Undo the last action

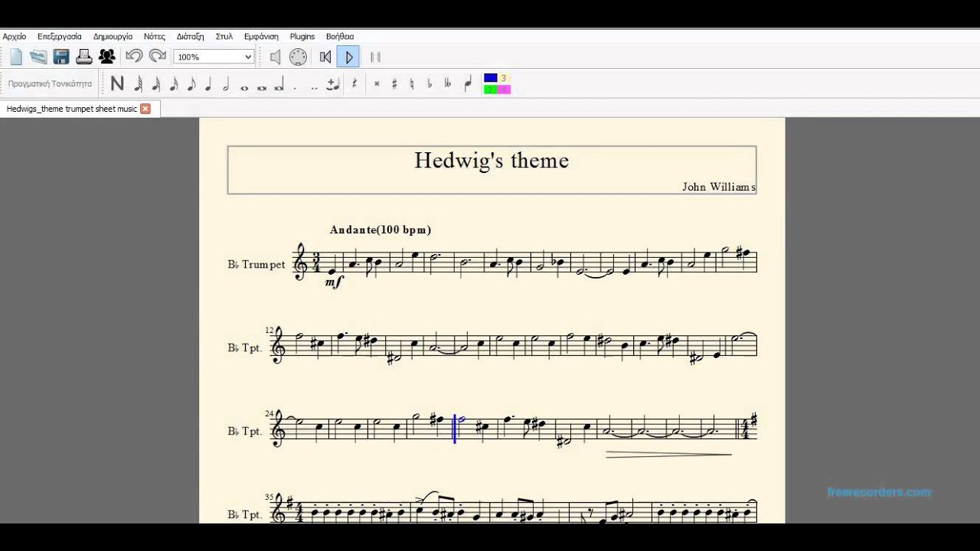(x=135, y=57)
